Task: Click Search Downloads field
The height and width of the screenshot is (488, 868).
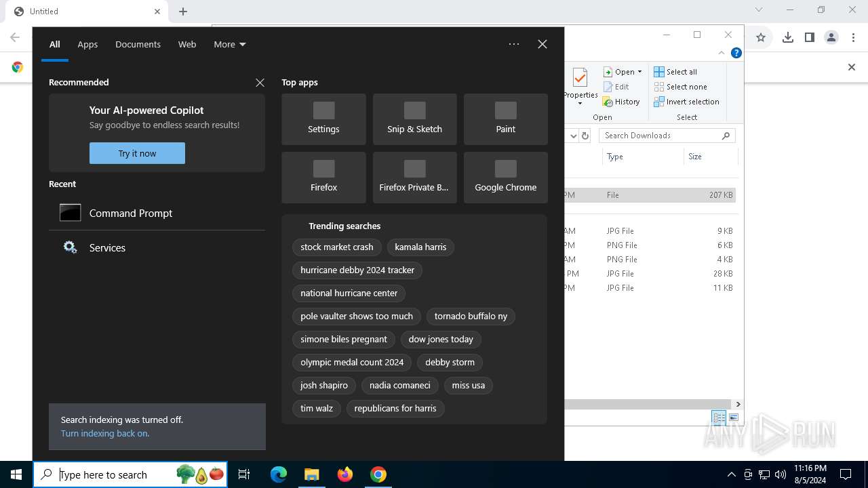Action: point(667,136)
